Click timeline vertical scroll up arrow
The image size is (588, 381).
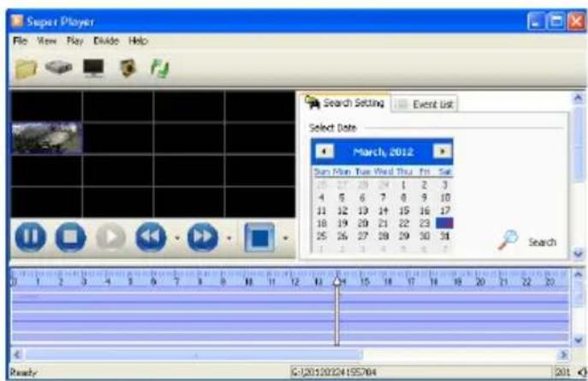pos(578,275)
